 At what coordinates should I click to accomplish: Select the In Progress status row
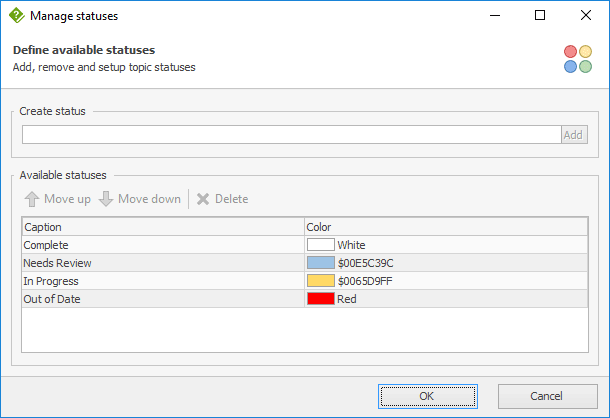click(305, 281)
